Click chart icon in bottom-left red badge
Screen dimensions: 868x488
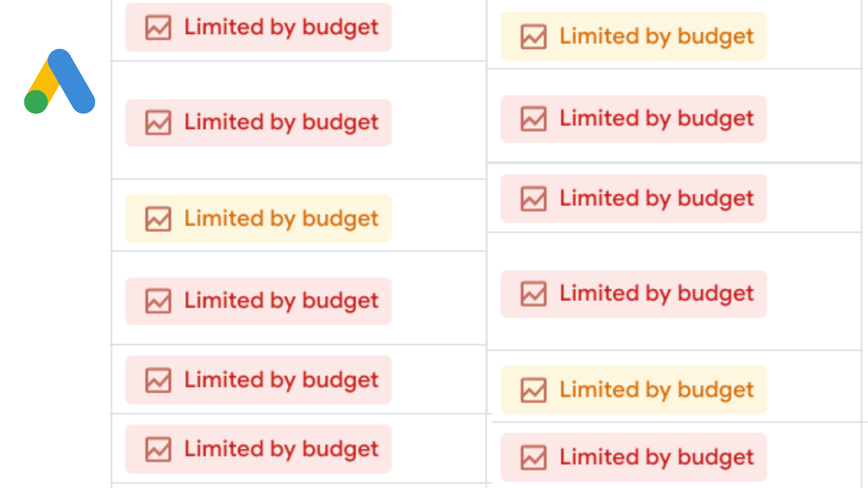coord(158,449)
